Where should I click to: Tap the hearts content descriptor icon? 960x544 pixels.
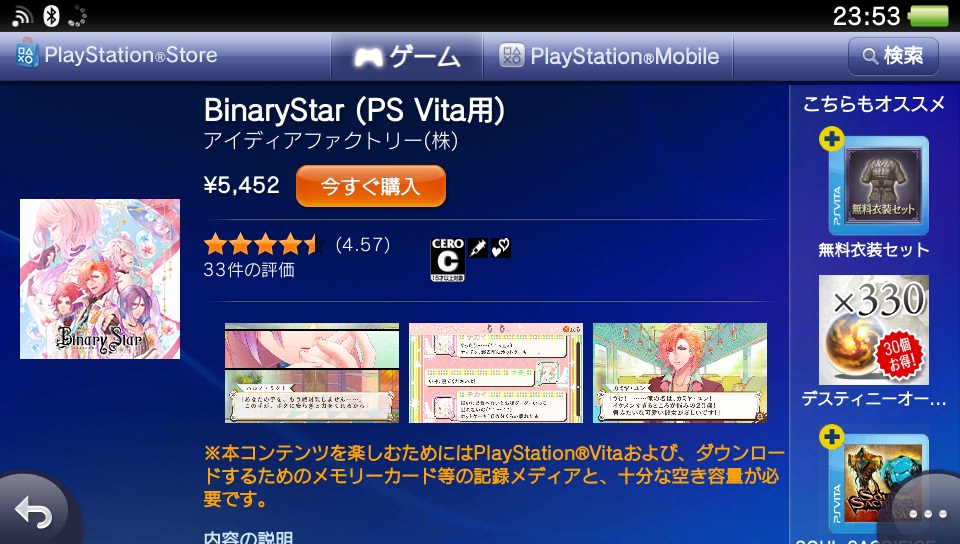(500, 247)
